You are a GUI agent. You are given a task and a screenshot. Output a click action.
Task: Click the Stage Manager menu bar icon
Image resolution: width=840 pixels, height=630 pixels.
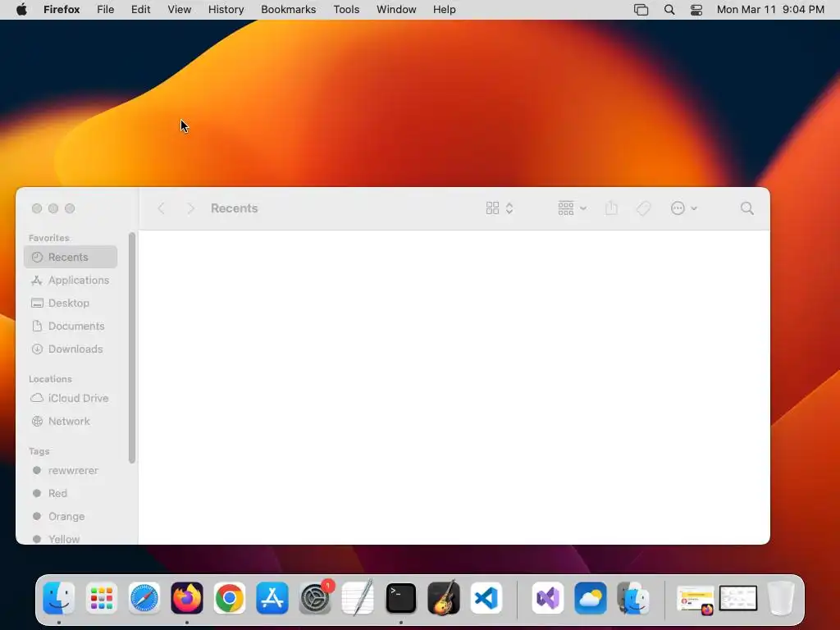(x=641, y=10)
